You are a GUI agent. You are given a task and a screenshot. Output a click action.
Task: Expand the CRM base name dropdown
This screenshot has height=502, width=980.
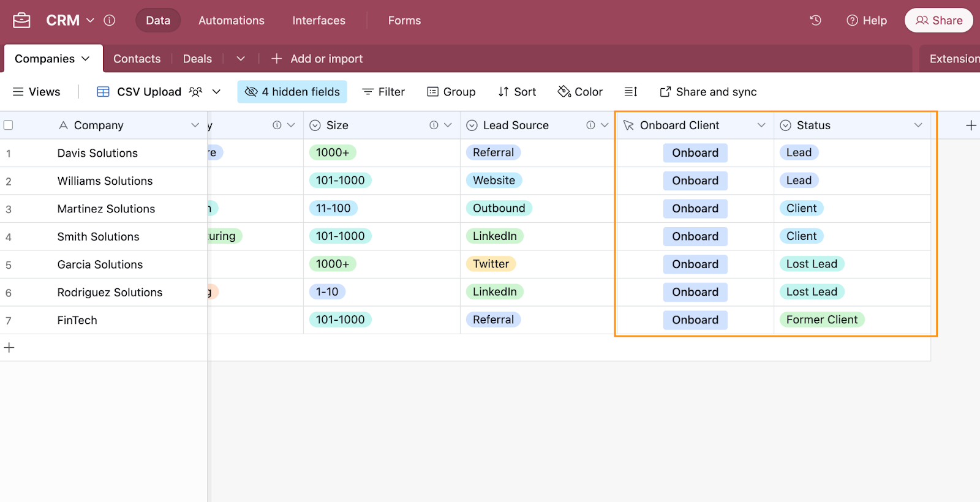coord(91,20)
